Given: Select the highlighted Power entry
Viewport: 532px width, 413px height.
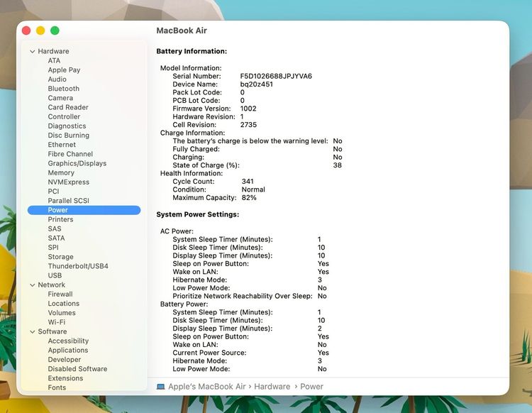Looking at the screenshot, I should pos(84,210).
